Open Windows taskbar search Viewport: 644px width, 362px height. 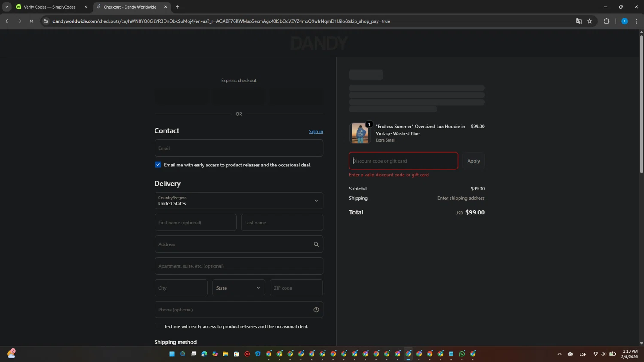pyautogui.click(x=182, y=354)
